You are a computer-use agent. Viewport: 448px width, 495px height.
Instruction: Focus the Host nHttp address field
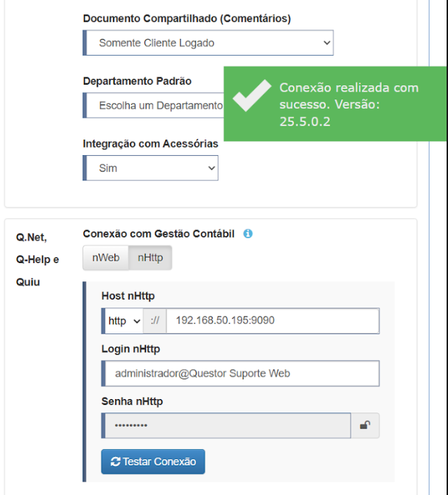(272, 321)
